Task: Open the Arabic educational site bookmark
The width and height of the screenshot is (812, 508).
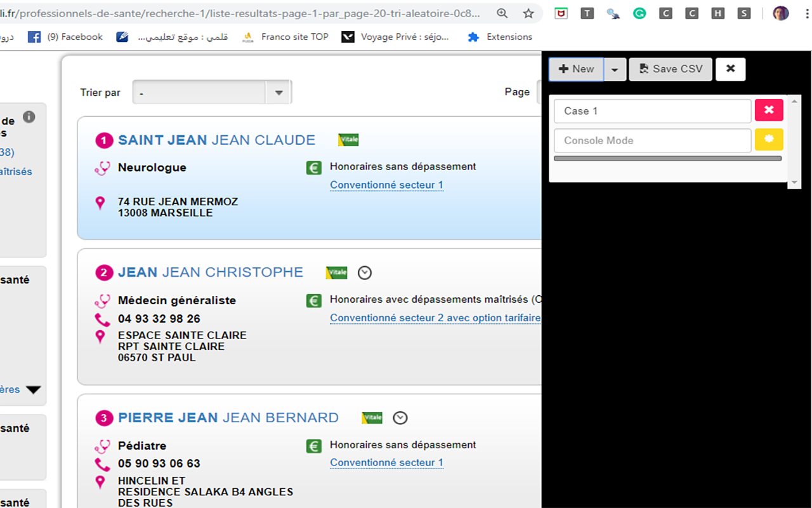Action: coord(172,37)
